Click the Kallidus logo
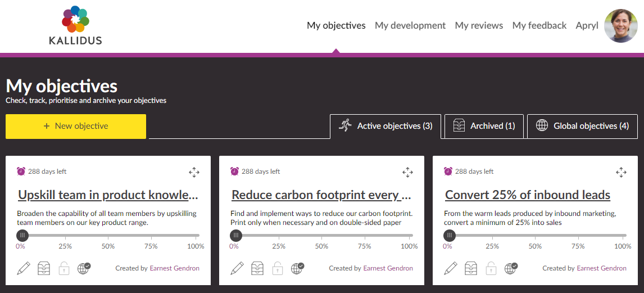This screenshot has height=293, width=644. click(75, 26)
